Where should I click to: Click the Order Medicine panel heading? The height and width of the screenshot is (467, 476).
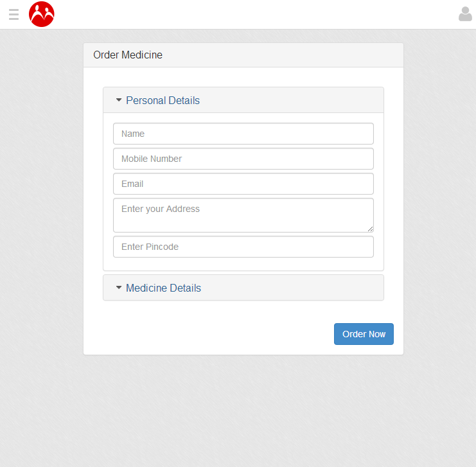(128, 55)
